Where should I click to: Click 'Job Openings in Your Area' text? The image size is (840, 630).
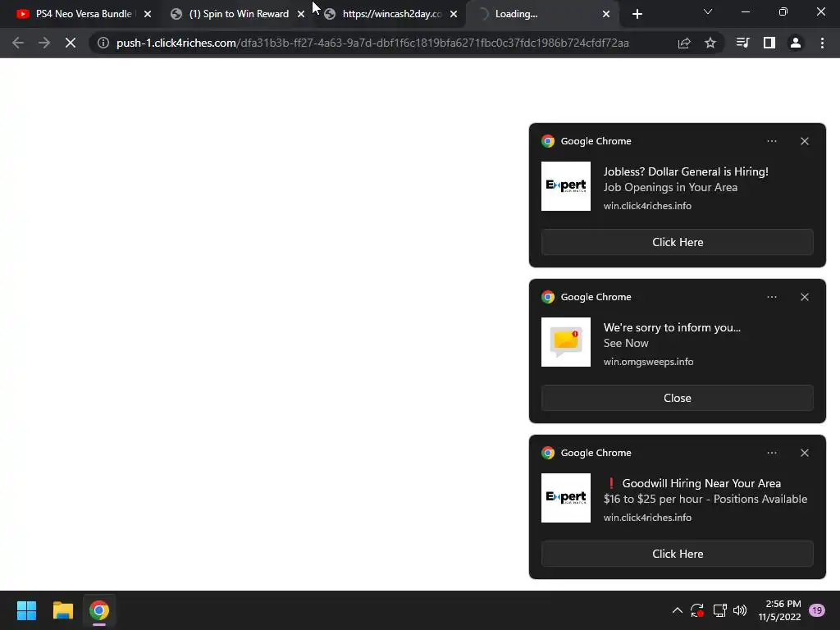tap(670, 187)
